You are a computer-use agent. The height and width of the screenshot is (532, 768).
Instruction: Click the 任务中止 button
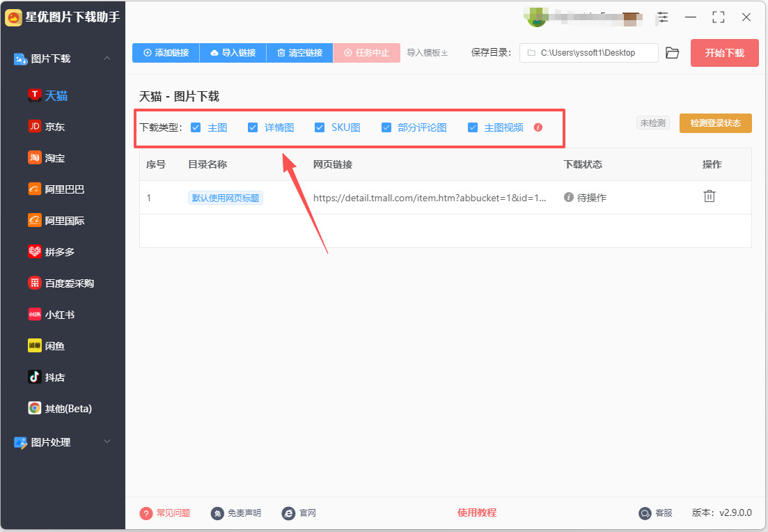[x=366, y=52]
